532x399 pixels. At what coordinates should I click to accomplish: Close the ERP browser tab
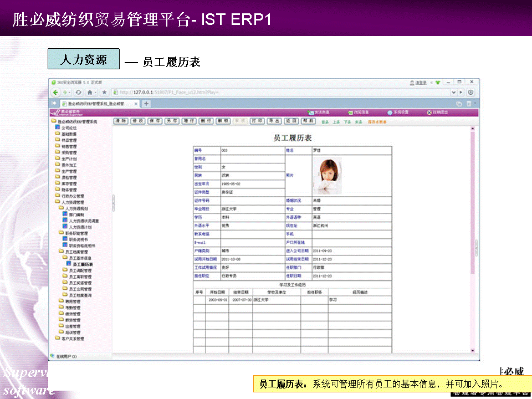tap(136, 104)
